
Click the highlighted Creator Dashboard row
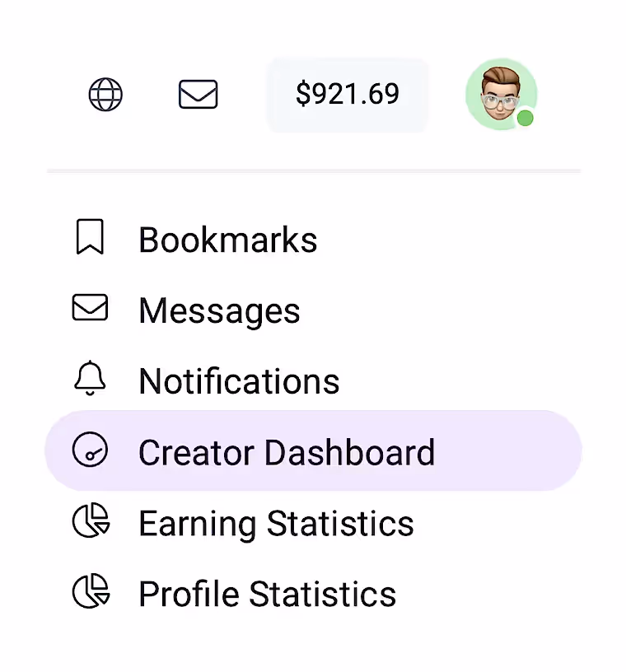313,451
